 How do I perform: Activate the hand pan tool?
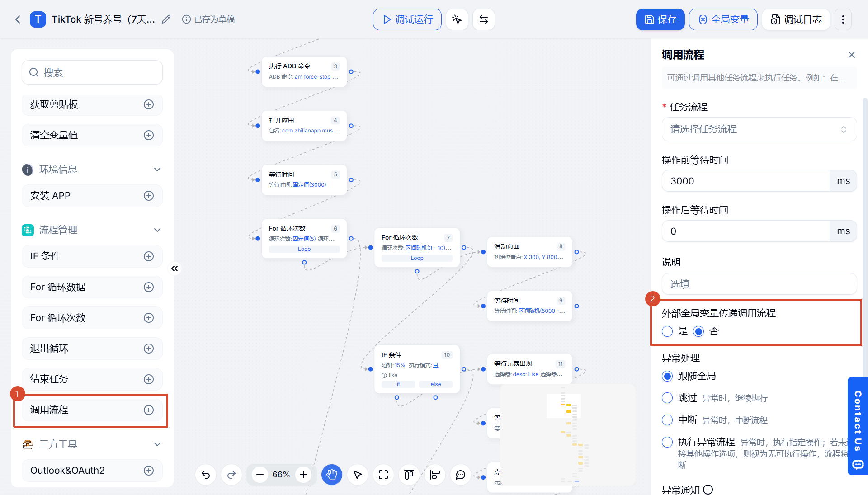point(332,475)
